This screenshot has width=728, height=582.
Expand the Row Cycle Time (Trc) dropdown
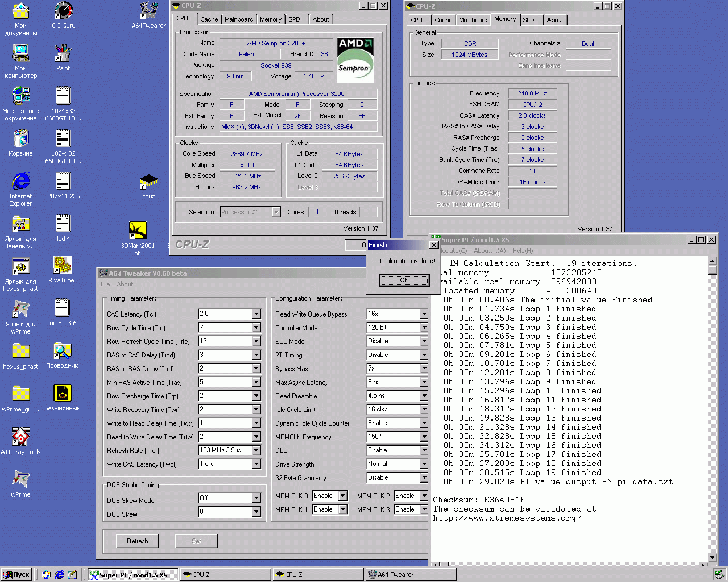pos(256,328)
